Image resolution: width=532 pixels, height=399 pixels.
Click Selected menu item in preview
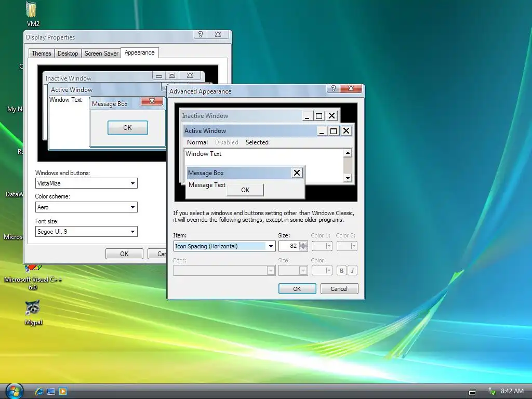(257, 142)
